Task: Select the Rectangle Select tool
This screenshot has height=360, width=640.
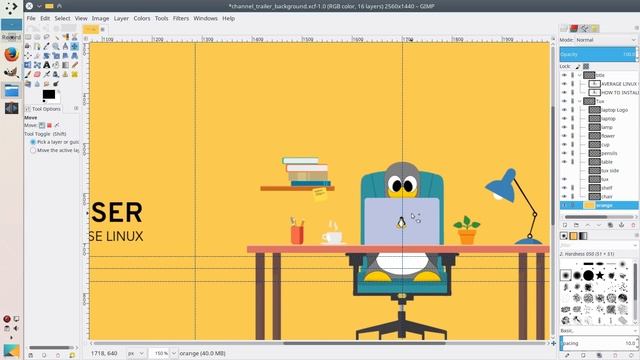Action: (28, 37)
